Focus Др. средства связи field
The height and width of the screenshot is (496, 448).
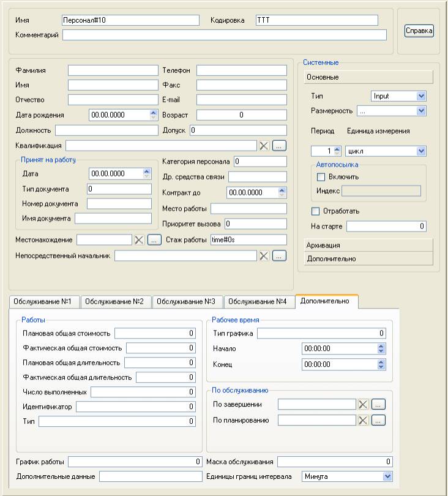pyautogui.click(x=258, y=176)
